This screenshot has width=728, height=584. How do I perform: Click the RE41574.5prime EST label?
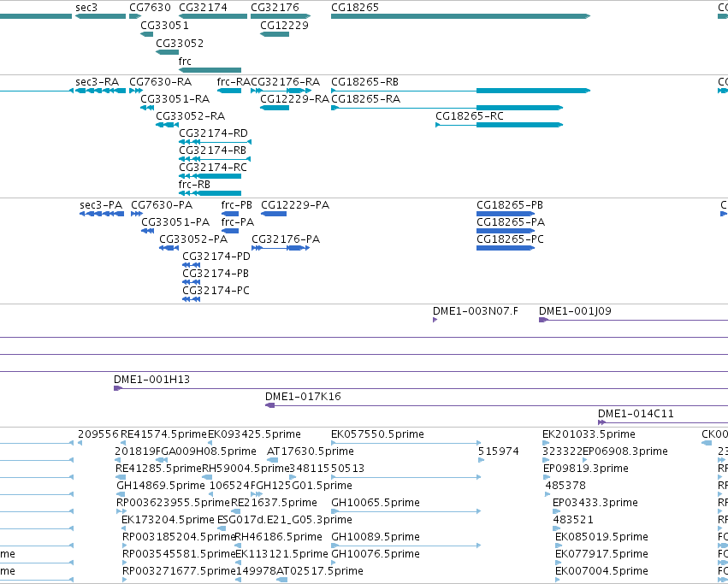(x=163, y=434)
